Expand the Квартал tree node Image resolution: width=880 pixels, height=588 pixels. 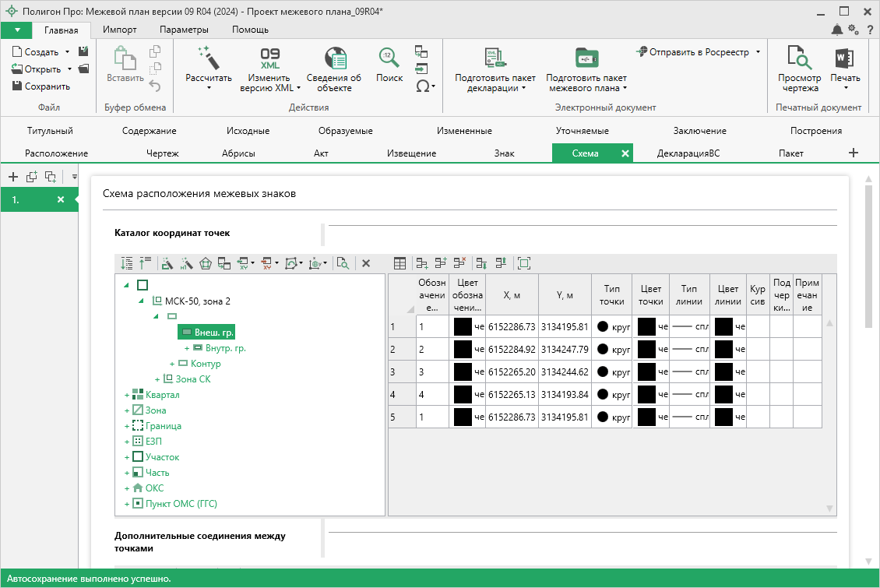(x=126, y=396)
